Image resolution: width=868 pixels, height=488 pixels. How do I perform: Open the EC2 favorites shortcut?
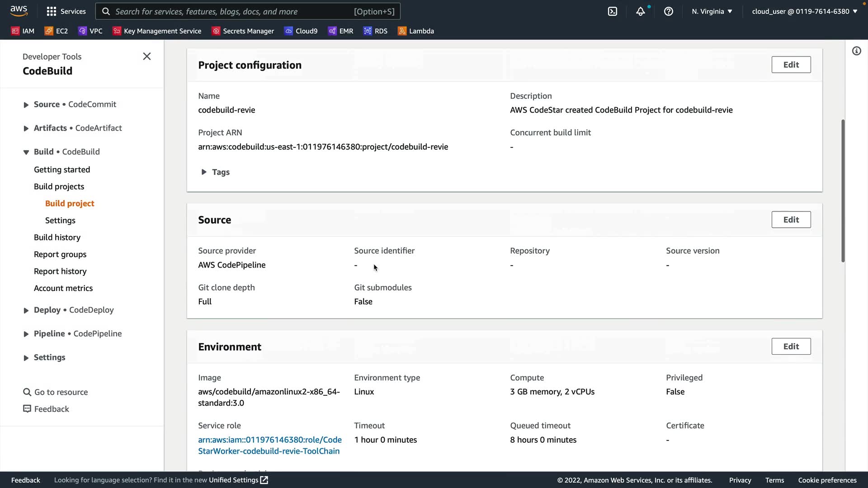point(56,31)
